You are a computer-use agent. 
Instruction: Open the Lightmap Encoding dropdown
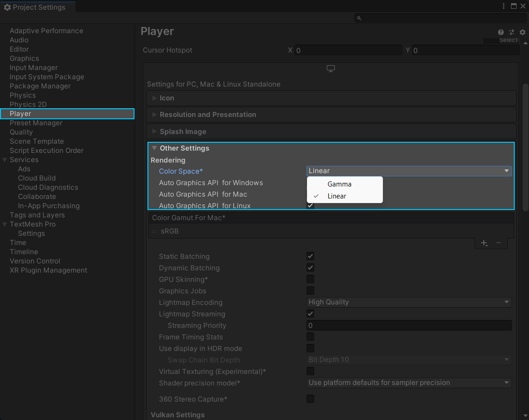click(x=409, y=302)
